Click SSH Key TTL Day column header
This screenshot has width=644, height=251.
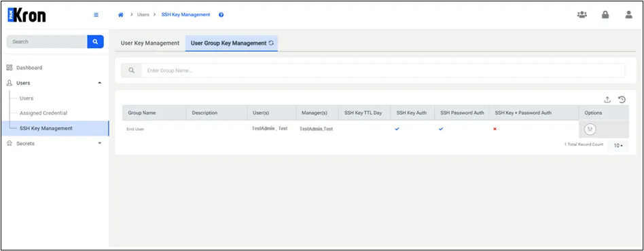pyautogui.click(x=365, y=113)
